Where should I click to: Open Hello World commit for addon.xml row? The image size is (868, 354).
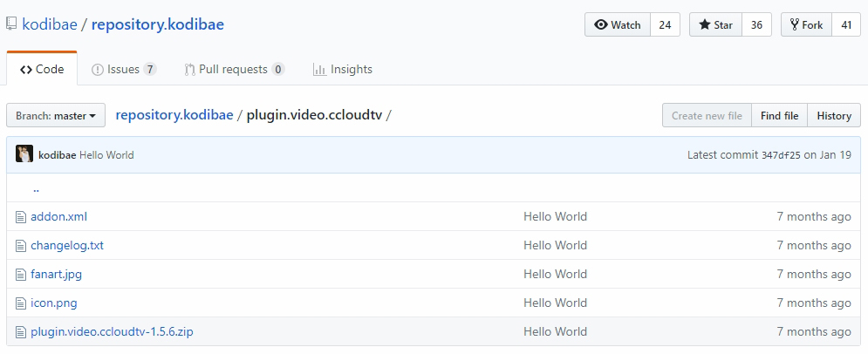(x=555, y=216)
